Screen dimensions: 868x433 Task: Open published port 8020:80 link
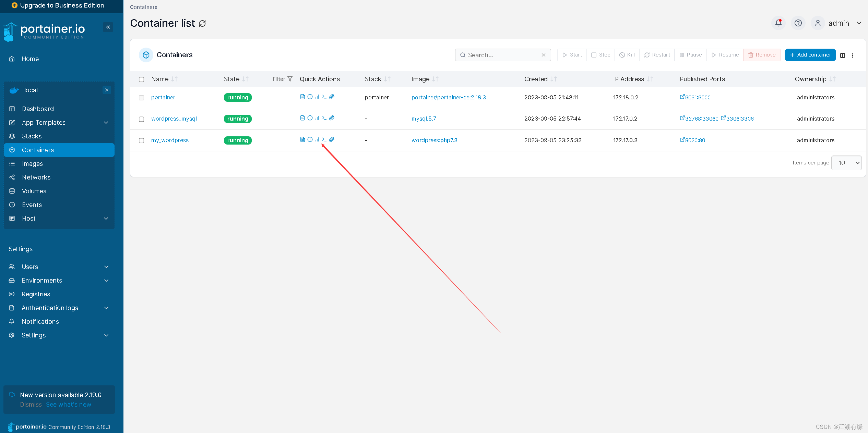tap(692, 140)
